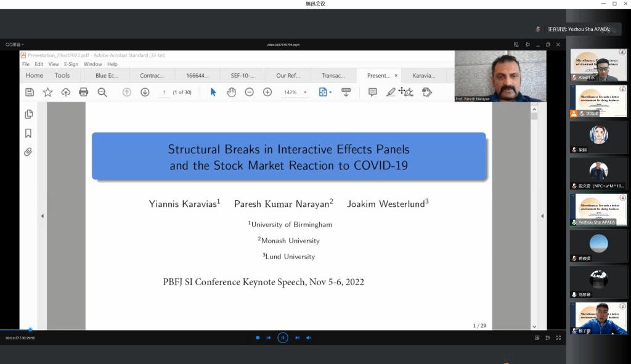Click the Print icon in Acrobat toolbar
The image size is (631, 364).
(84, 92)
